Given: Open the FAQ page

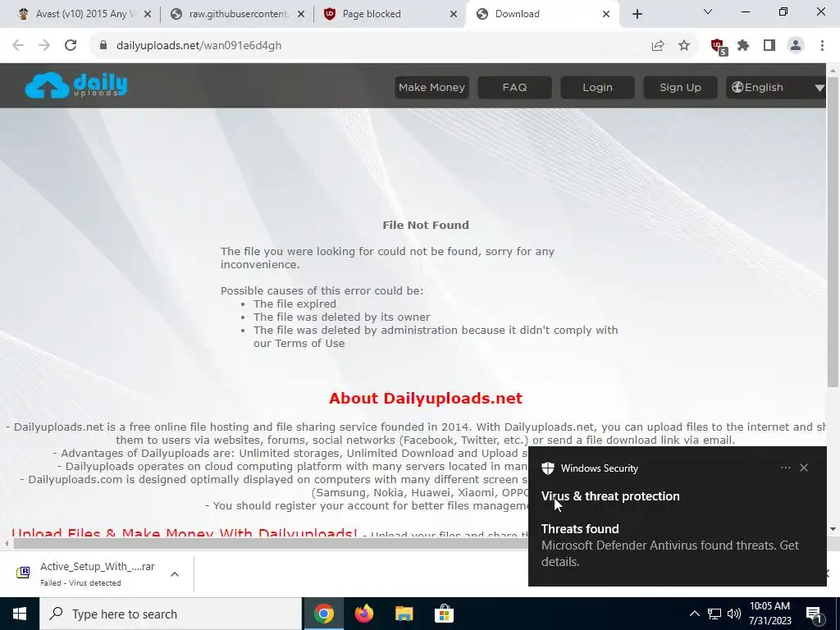Looking at the screenshot, I should 514,87.
